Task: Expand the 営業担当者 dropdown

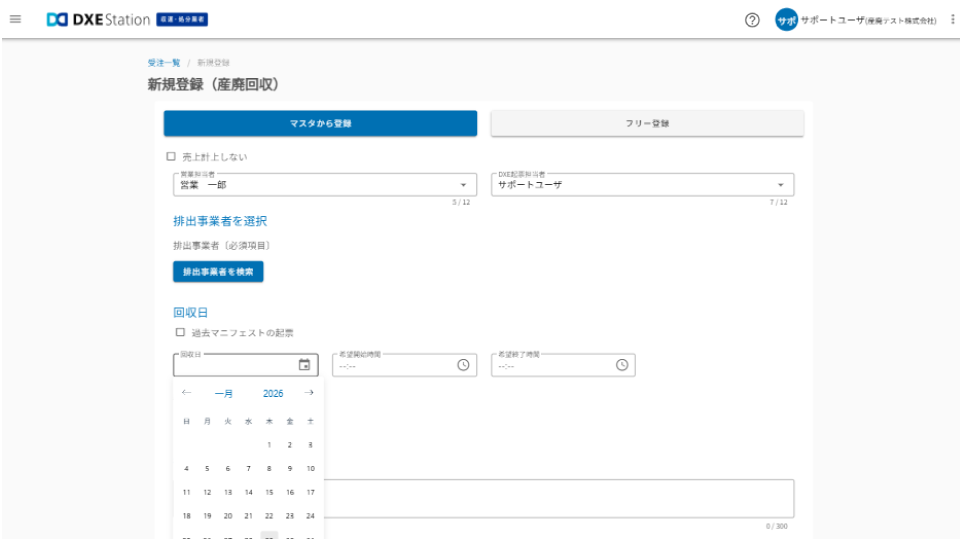Action: pyautogui.click(x=462, y=185)
